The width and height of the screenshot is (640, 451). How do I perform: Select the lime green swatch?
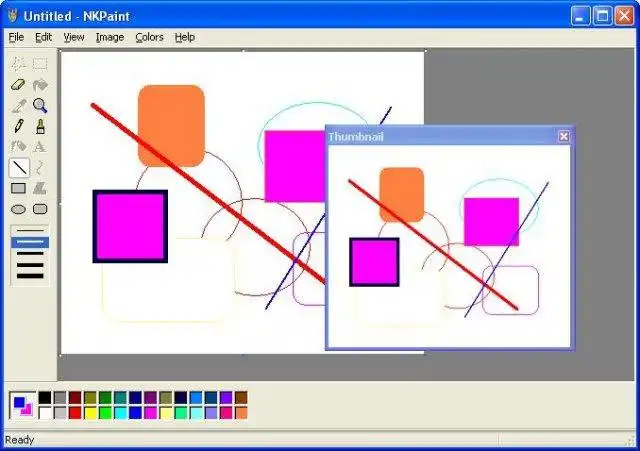105,413
